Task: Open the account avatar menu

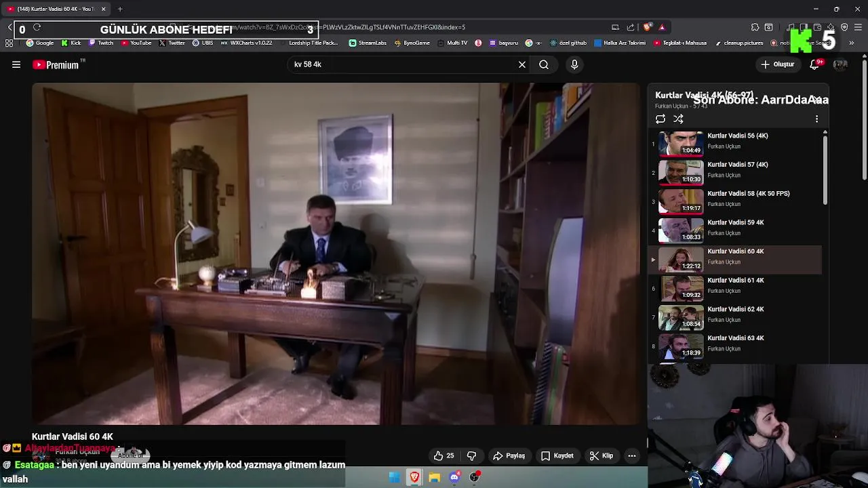Action: point(840,64)
